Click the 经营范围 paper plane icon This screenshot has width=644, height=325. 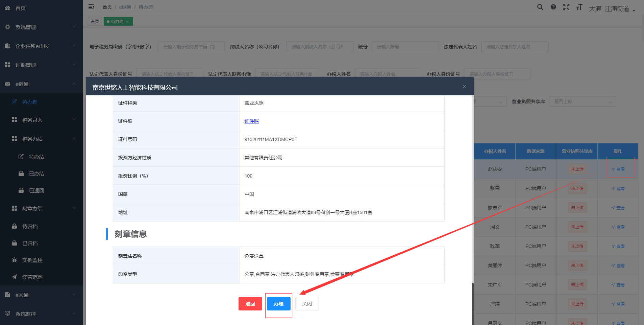14,277
